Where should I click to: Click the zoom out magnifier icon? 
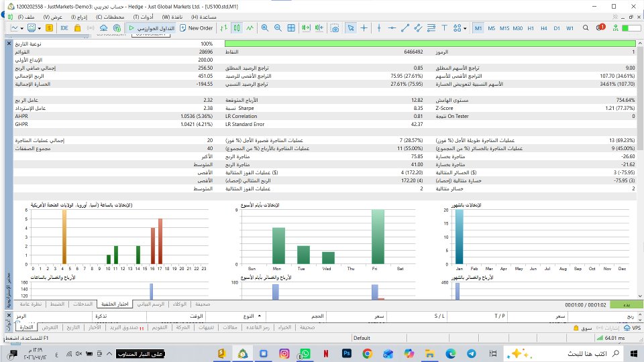(x=278, y=28)
